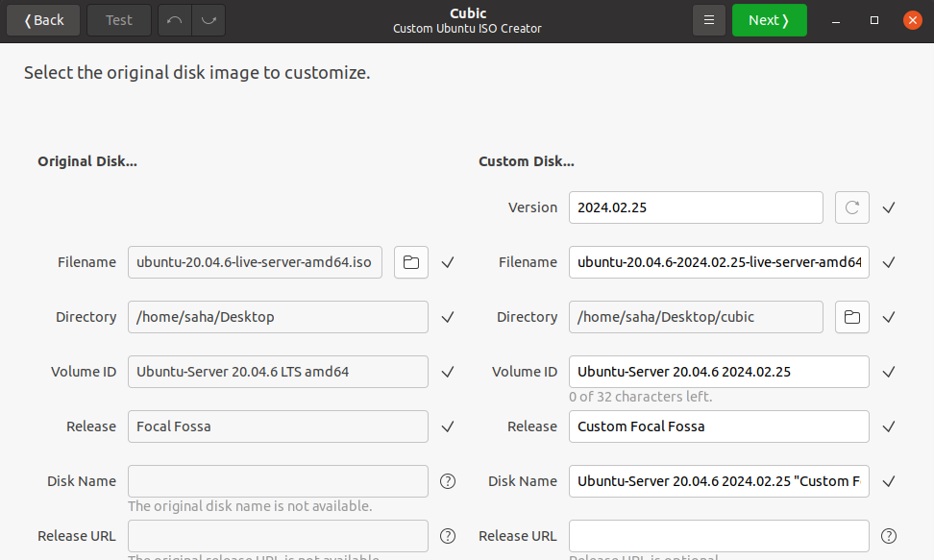The width and height of the screenshot is (934, 560).
Task: Click the custom Disk Name field
Action: pyautogui.click(x=719, y=481)
